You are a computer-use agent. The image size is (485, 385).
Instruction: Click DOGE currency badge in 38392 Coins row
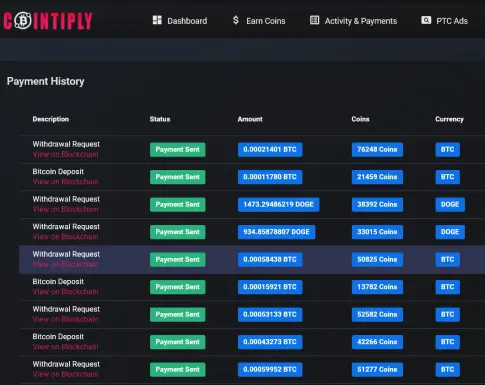450,205
